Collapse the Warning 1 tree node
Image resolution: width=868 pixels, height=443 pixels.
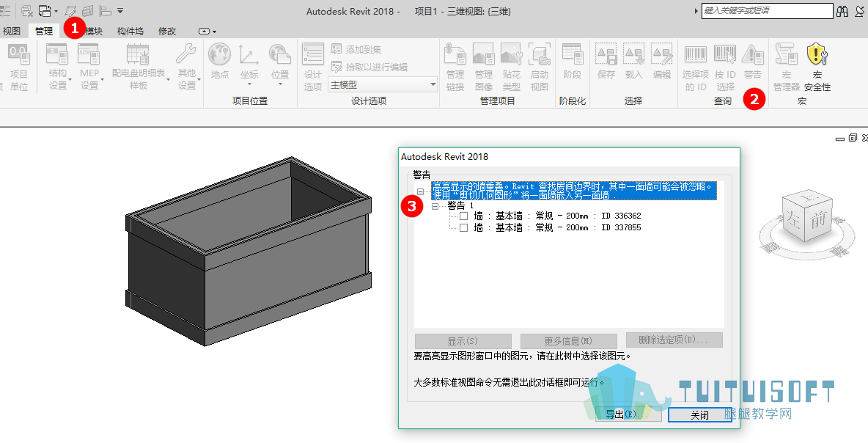(435, 206)
